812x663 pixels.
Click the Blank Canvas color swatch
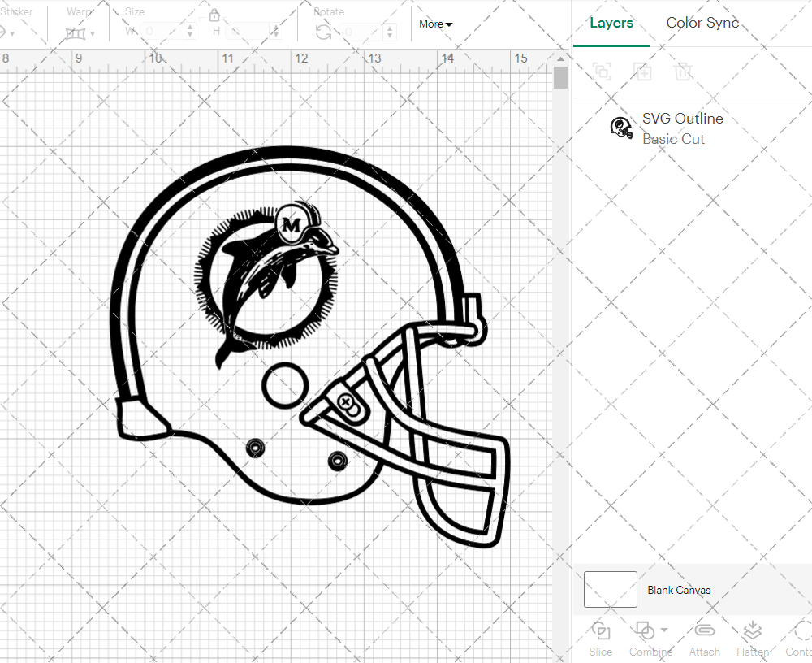pyautogui.click(x=610, y=589)
